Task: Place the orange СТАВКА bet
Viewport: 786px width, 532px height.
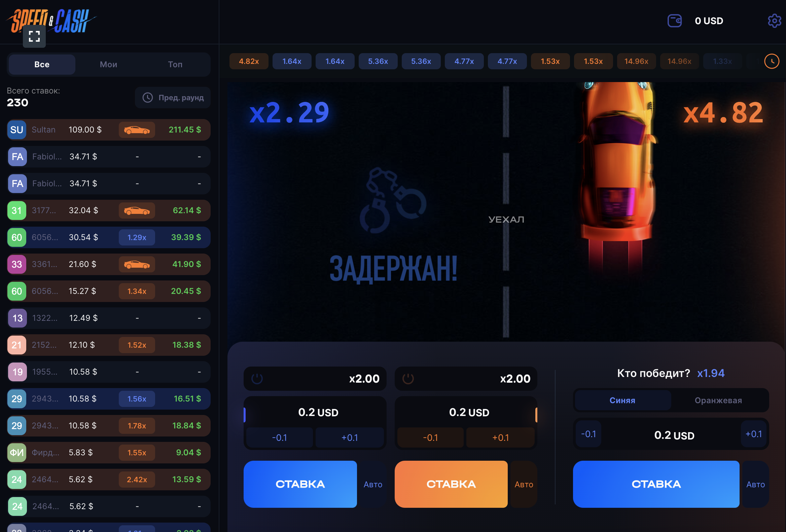Action: (x=451, y=484)
